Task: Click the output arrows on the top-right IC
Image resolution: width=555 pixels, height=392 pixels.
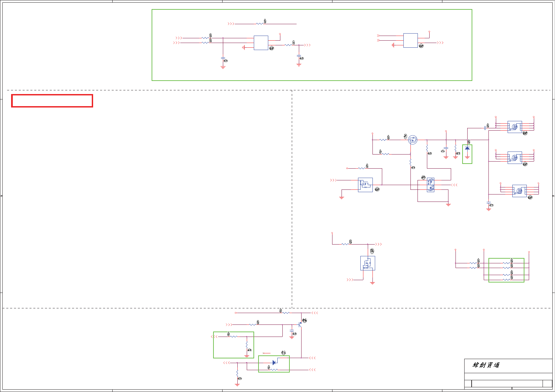Action: click(440, 43)
